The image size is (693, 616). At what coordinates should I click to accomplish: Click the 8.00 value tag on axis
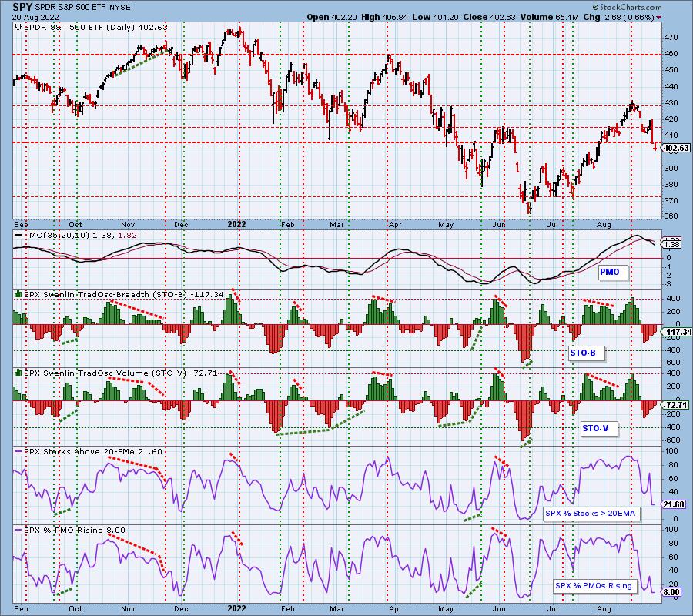click(x=671, y=593)
